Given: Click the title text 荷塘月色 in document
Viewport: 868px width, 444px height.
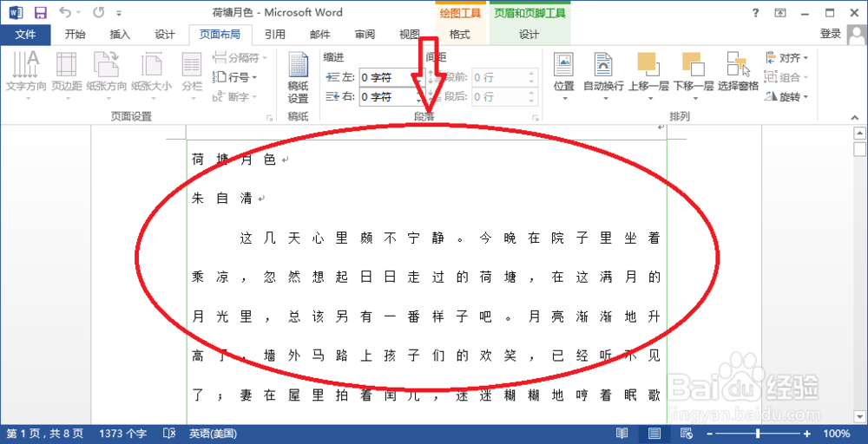Looking at the screenshot, I should point(233,160).
